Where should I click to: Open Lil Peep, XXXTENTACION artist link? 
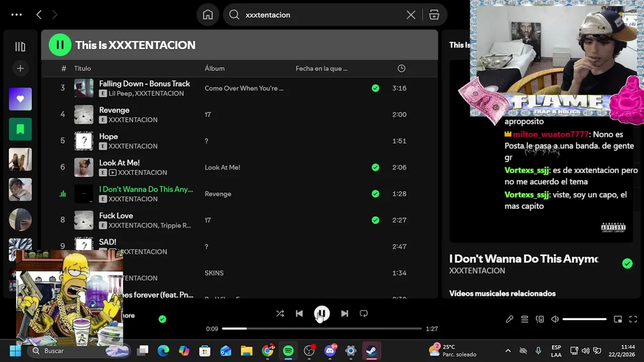[146, 94]
